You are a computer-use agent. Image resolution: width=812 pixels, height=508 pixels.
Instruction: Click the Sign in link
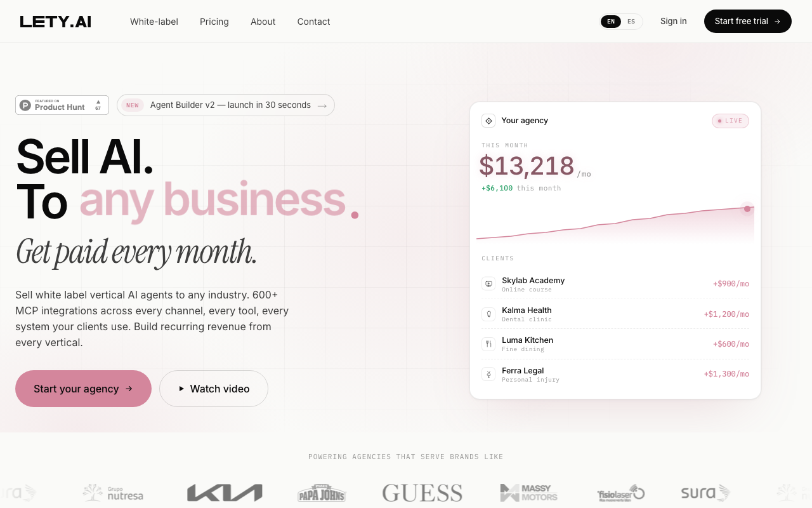tap(673, 21)
